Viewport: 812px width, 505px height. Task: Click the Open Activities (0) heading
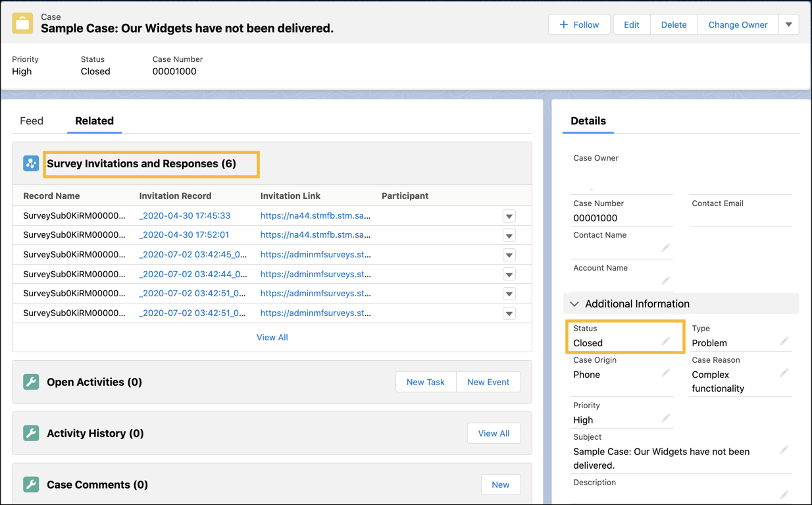(94, 382)
